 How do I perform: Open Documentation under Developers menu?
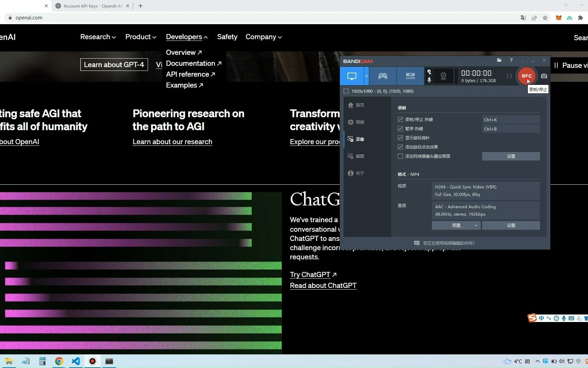[x=194, y=63]
